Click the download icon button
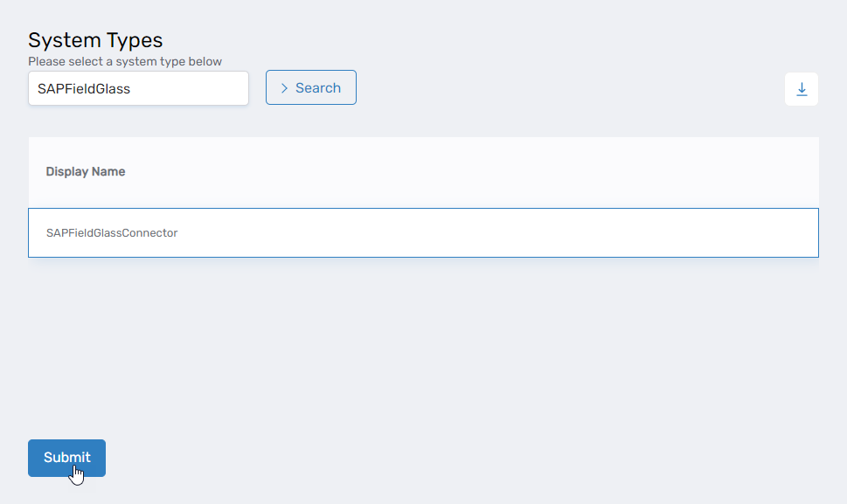847x504 pixels. point(802,89)
